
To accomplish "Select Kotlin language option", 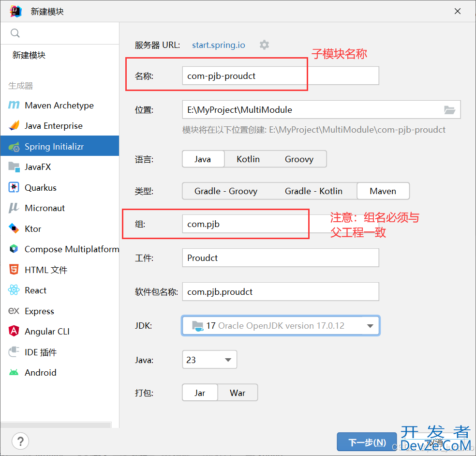I will [248, 159].
